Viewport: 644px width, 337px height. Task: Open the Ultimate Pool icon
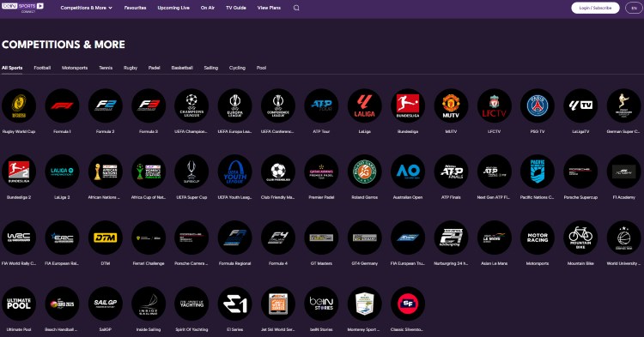(19, 304)
